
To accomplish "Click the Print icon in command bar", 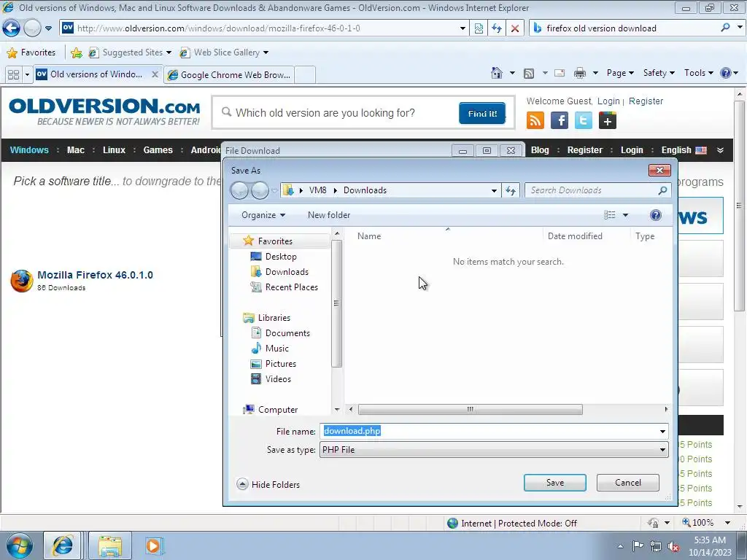I will click(580, 73).
